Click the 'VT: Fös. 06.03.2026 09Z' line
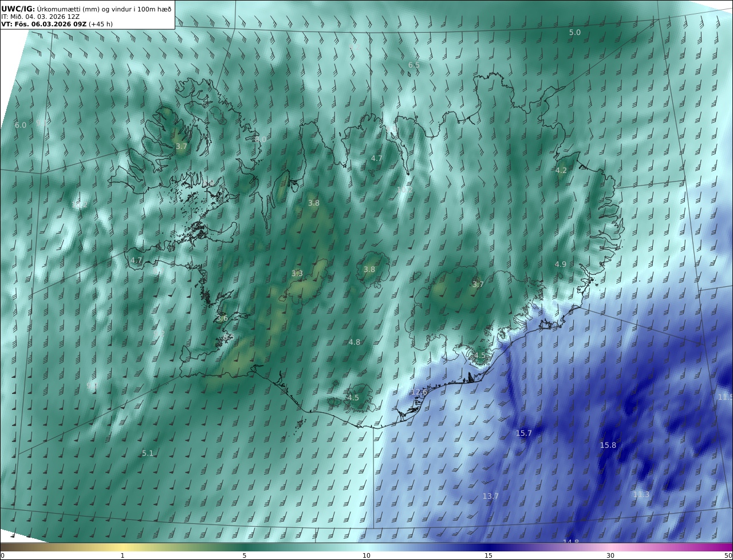This screenshot has height=560, width=733. click(x=44, y=24)
